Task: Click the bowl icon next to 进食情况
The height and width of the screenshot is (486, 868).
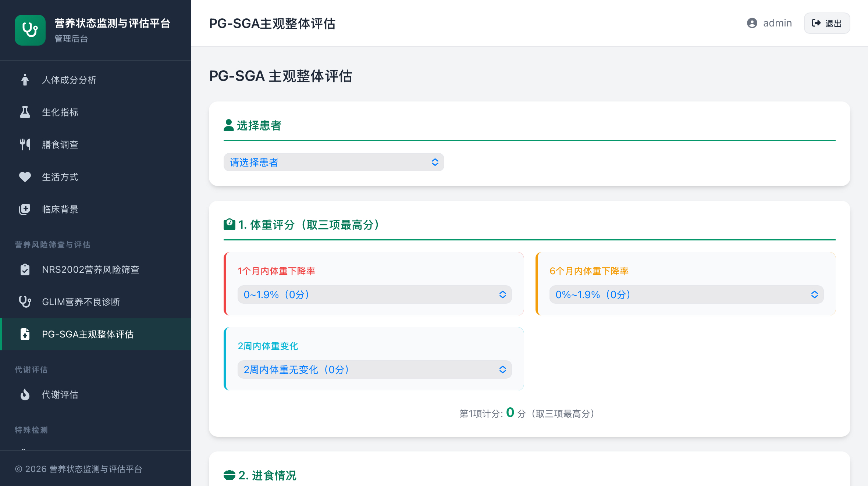Action: coord(230,475)
